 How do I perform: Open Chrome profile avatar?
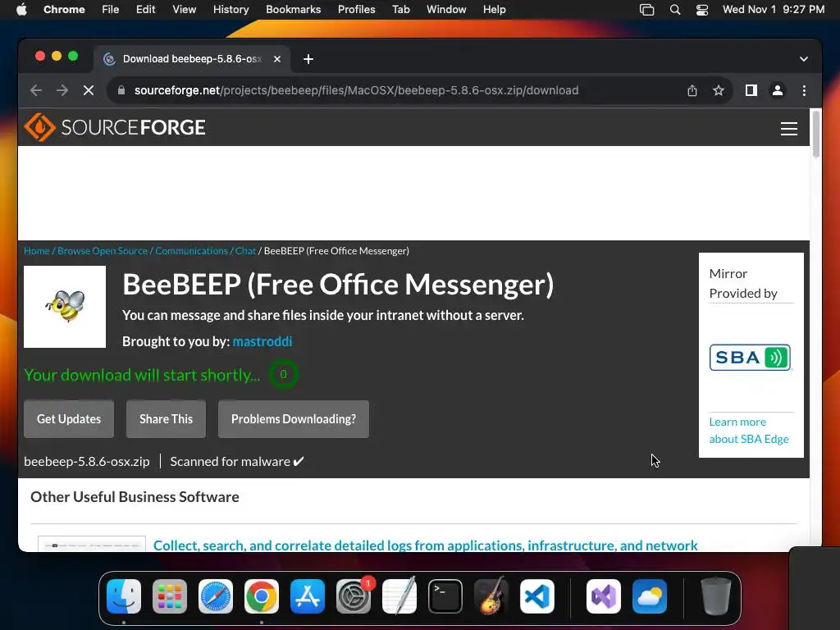pos(778,90)
